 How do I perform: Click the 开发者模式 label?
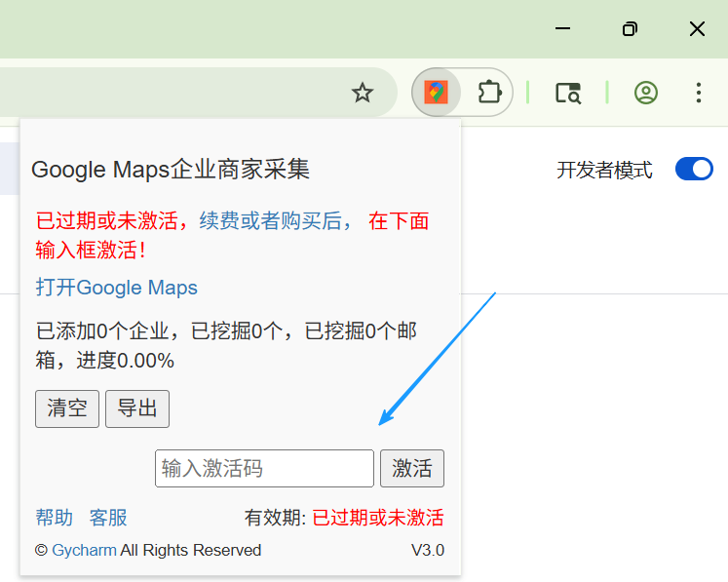pyautogui.click(x=604, y=170)
